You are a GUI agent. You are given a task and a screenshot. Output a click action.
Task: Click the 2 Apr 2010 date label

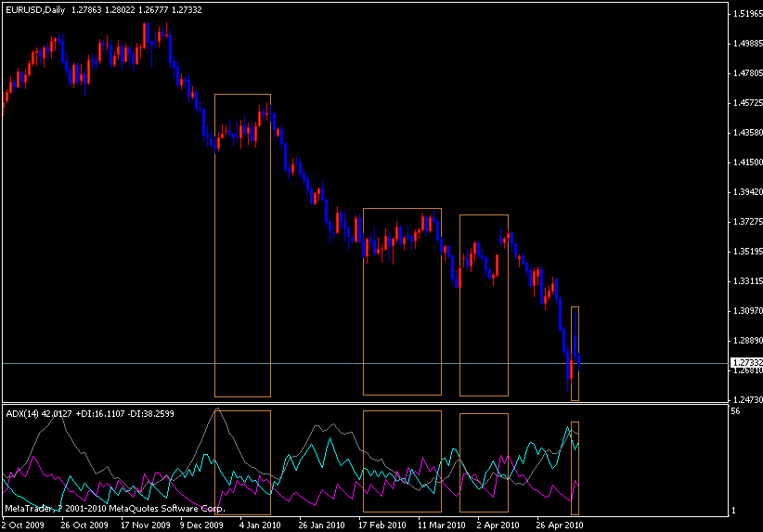[498, 526]
